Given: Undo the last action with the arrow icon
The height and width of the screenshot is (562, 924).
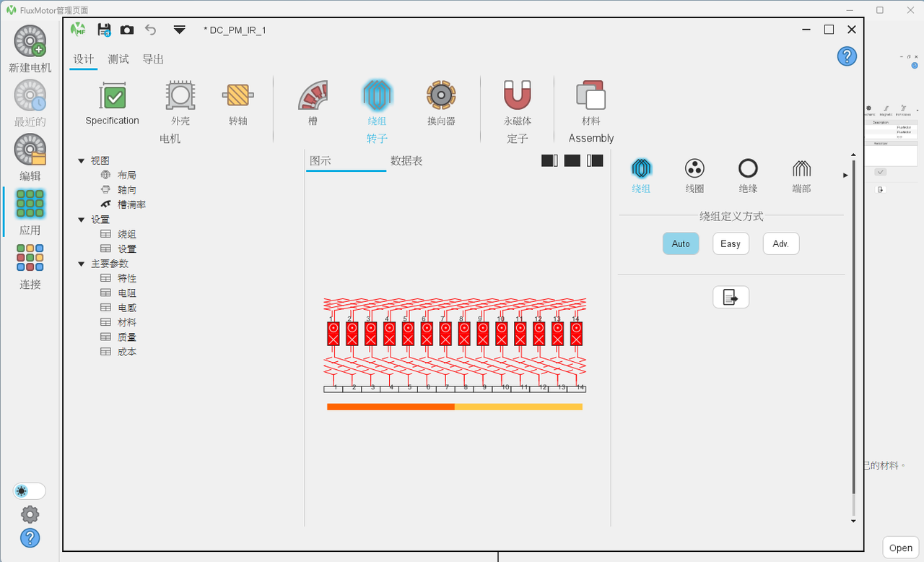Looking at the screenshot, I should coord(150,30).
